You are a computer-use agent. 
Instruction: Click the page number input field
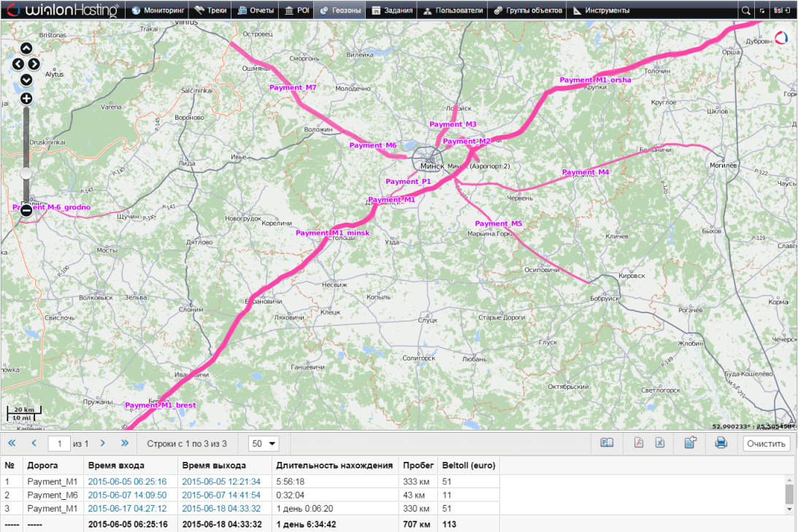(x=58, y=443)
